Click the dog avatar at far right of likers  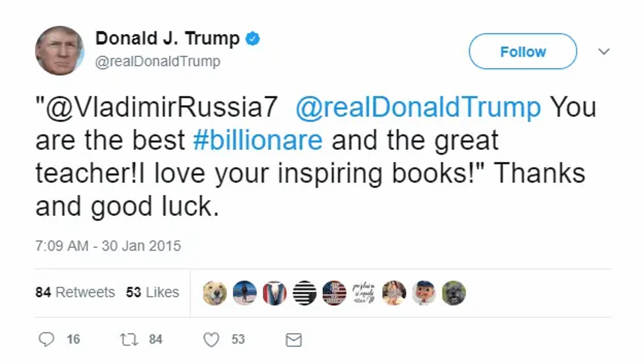pos(454,292)
